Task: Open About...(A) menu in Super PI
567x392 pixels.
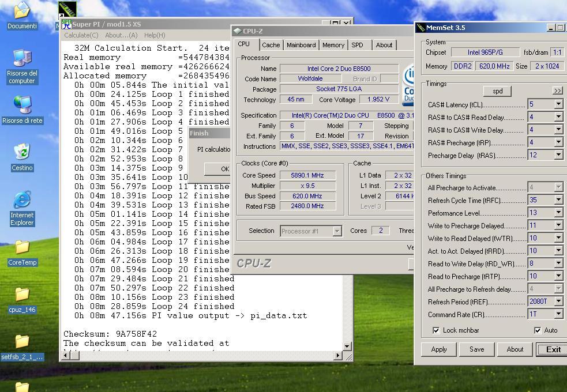Action: click(x=121, y=35)
